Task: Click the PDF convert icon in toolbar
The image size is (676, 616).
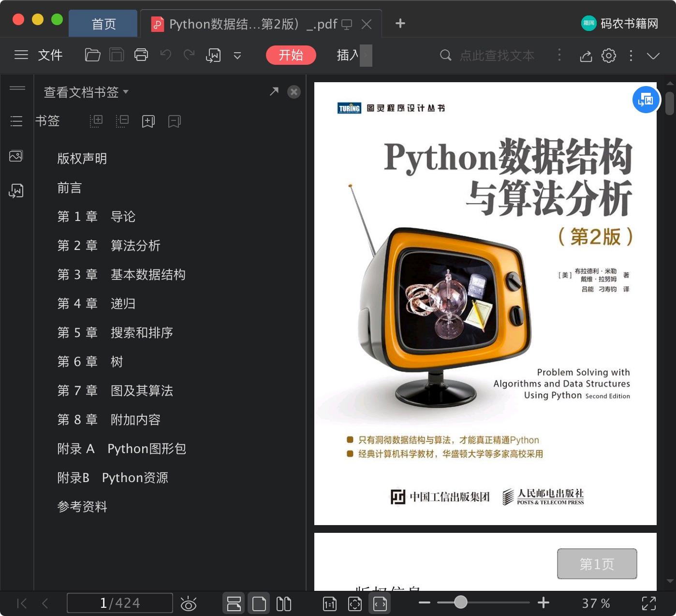Action: pyautogui.click(x=213, y=56)
